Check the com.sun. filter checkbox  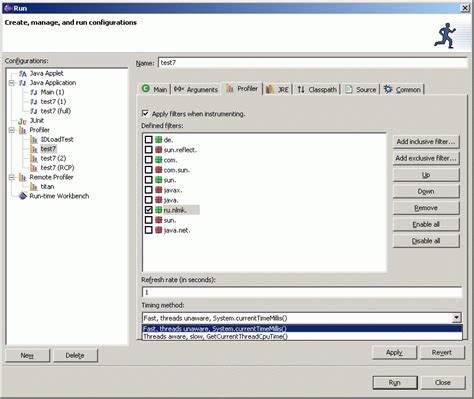[x=149, y=170]
